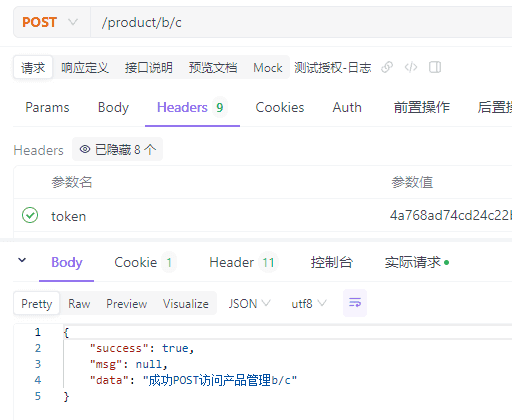
Task: Open the utf8 encoding dropdown
Action: tap(309, 304)
